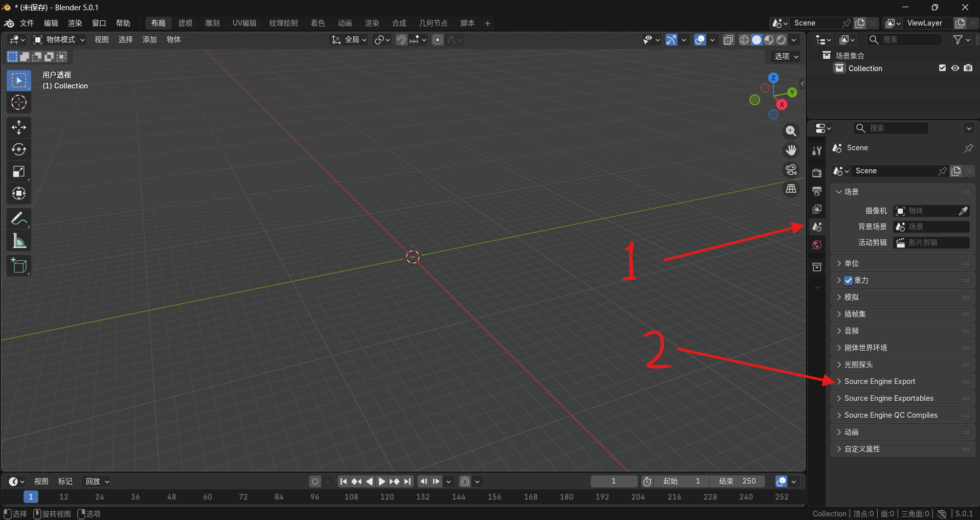The height and width of the screenshot is (520, 980).
Task: Expand the Source Engine Export panel
Action: click(879, 381)
